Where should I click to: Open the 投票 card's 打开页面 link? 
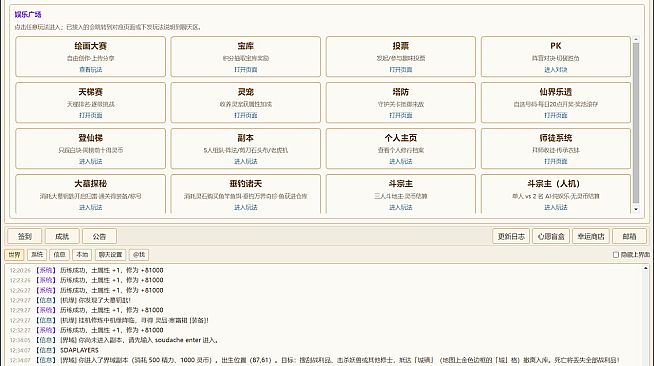click(401, 70)
